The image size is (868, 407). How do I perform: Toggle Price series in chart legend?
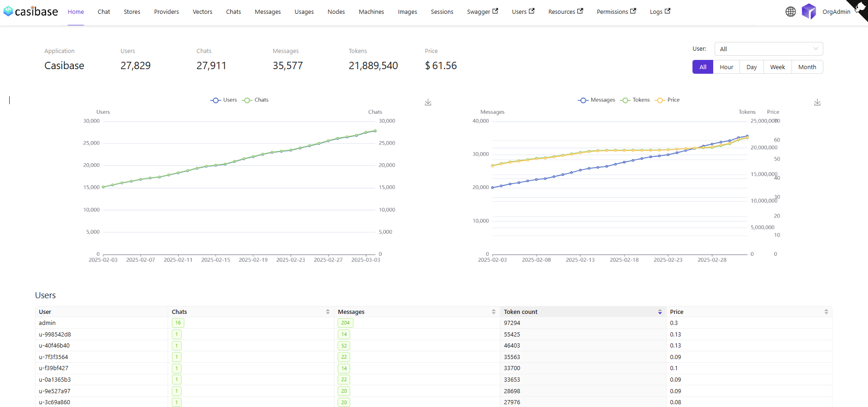(668, 100)
